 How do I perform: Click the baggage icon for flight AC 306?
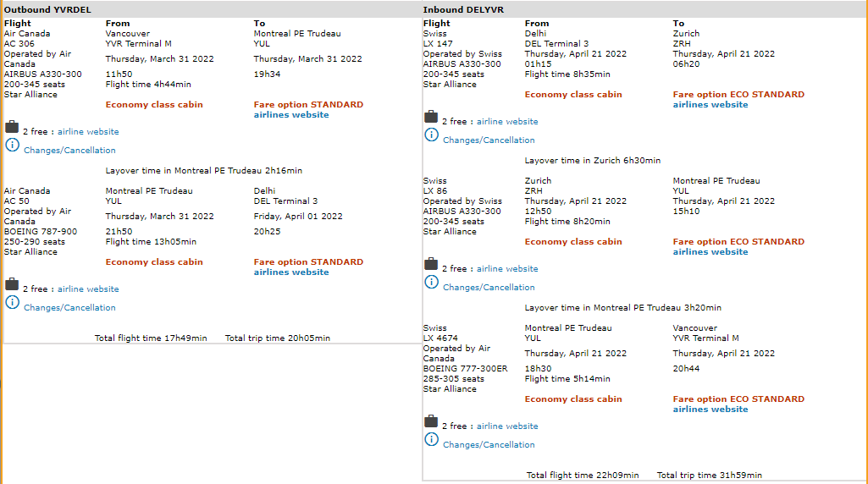click(x=12, y=127)
